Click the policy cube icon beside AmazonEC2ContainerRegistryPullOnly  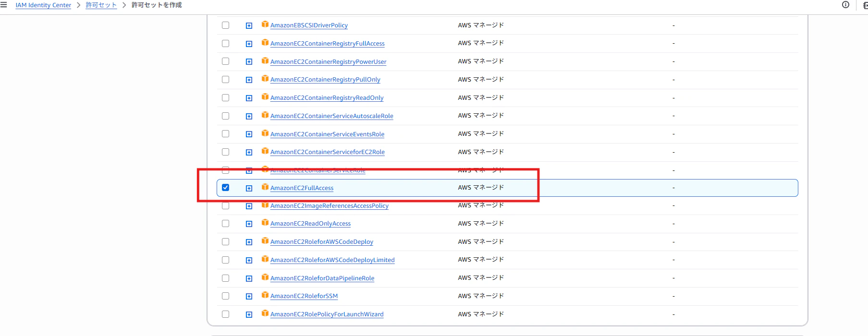click(x=265, y=79)
